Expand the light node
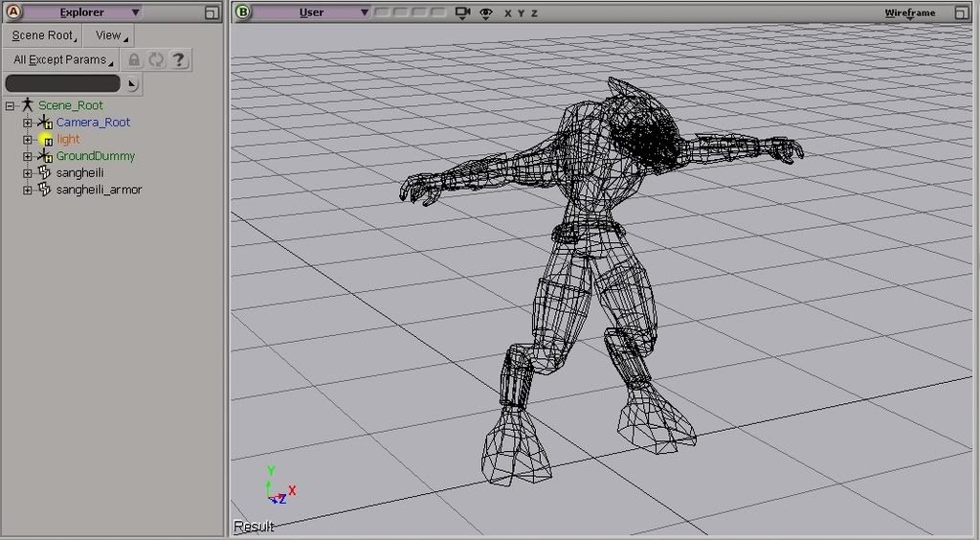The width and height of the screenshot is (980, 540). coord(27,140)
